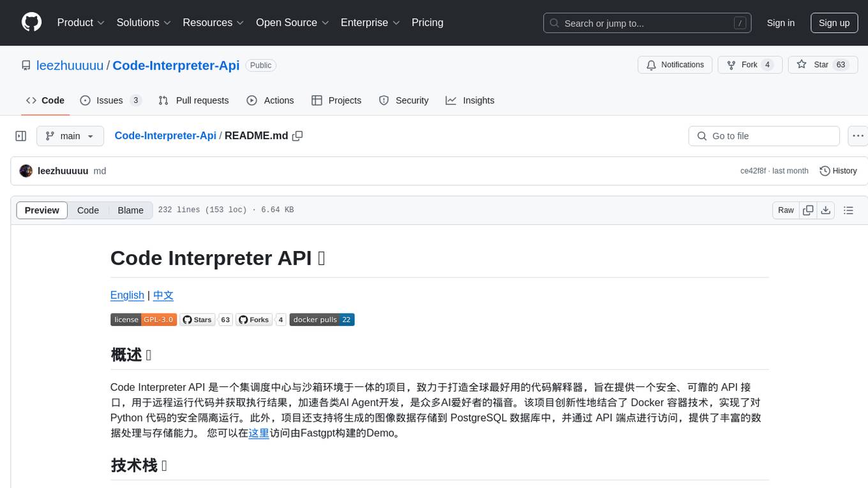Open the 这里 demo link
The height and width of the screenshot is (488, 868).
(x=258, y=433)
